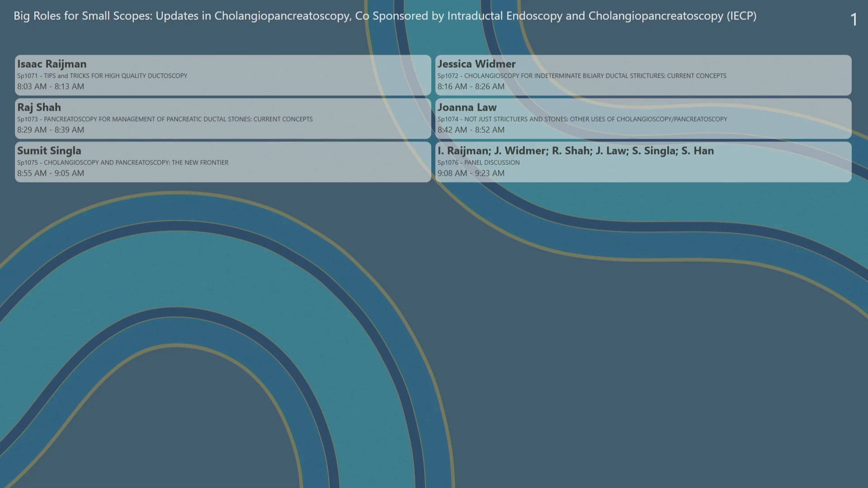Click the time '8:55 AM - 9:05 AM'

tap(51, 173)
